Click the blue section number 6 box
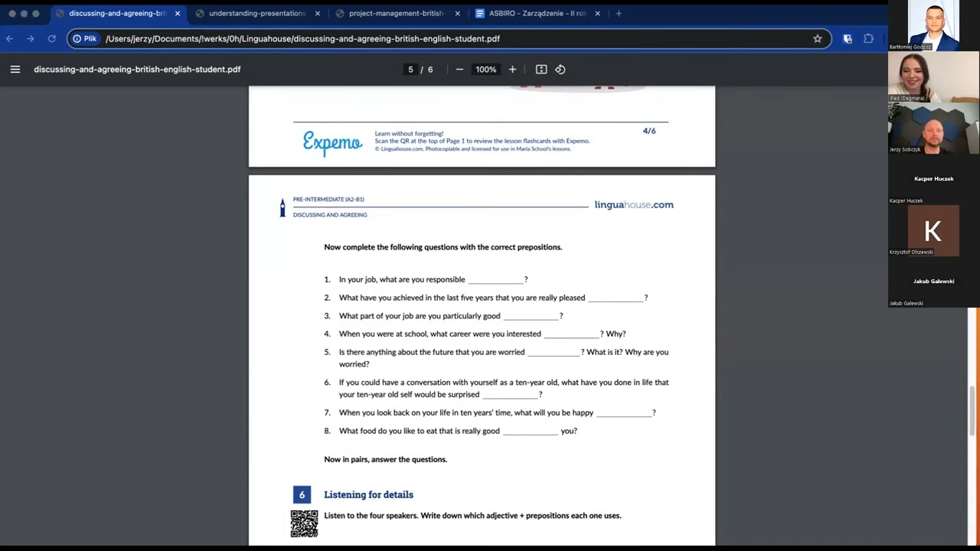 302,494
